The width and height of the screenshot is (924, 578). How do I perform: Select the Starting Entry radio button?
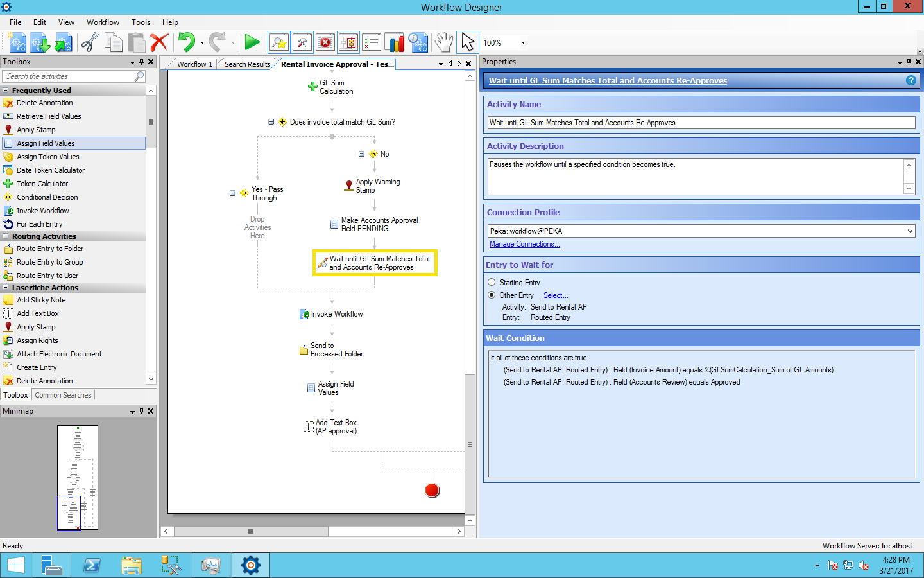492,282
